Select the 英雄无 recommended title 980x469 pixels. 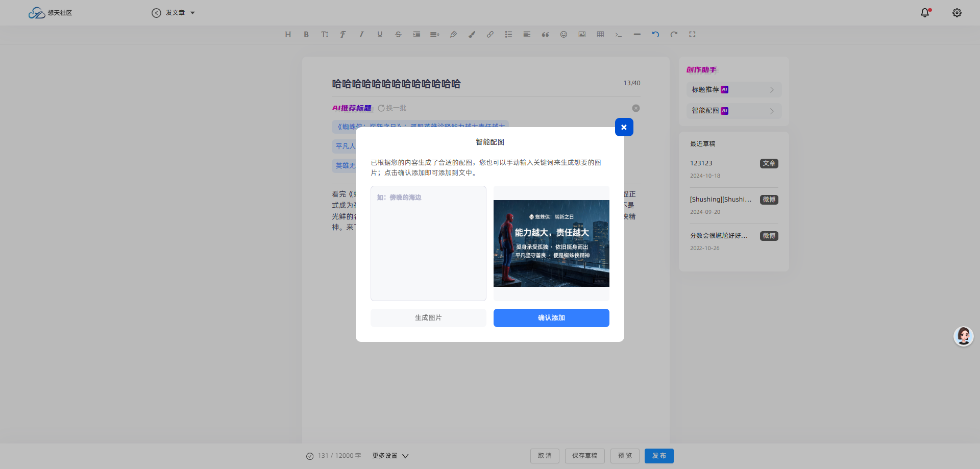[345, 165]
